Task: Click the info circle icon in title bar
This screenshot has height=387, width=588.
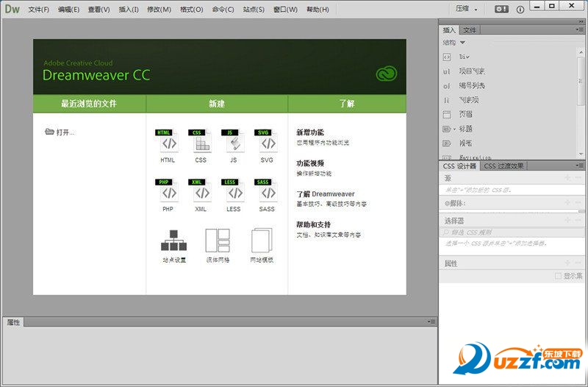Action: click(520, 10)
